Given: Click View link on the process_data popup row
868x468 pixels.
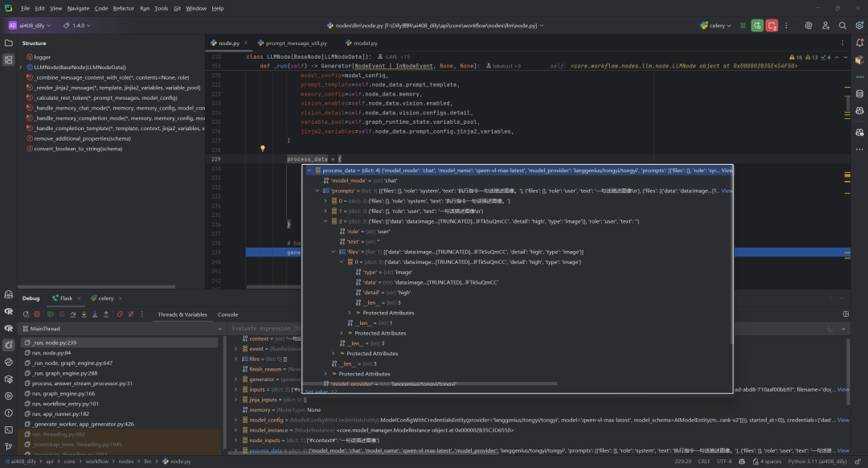Looking at the screenshot, I should tap(727, 170).
